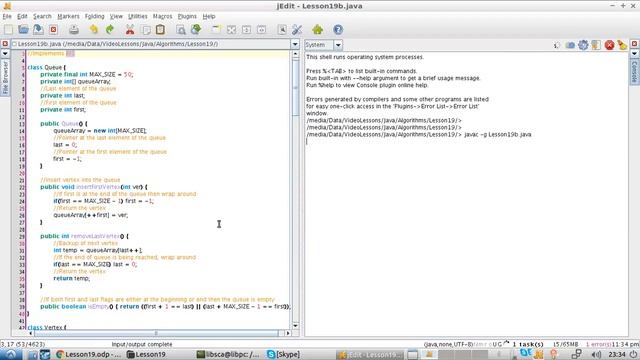
Task: Click the console run command icon
Action: [x=557, y=45]
